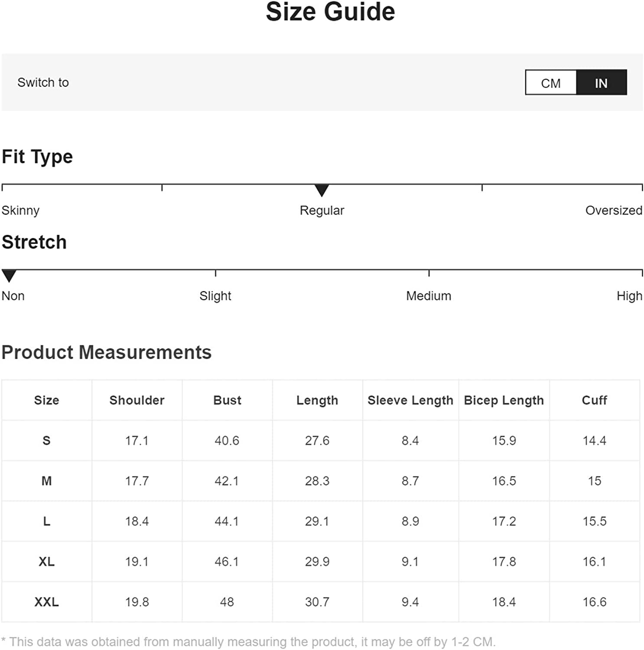Click the Bicep Length column header
The image size is (644, 650).
pos(504,400)
